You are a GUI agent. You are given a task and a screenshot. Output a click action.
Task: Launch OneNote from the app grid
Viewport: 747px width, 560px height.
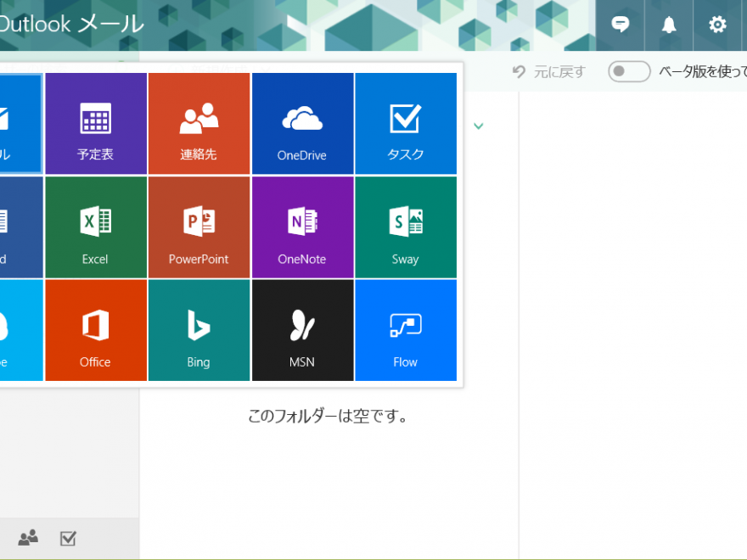[x=302, y=227]
